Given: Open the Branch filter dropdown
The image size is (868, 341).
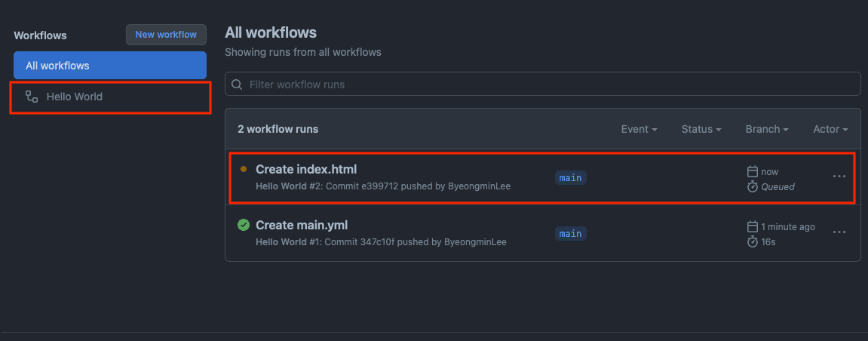Looking at the screenshot, I should point(767,129).
